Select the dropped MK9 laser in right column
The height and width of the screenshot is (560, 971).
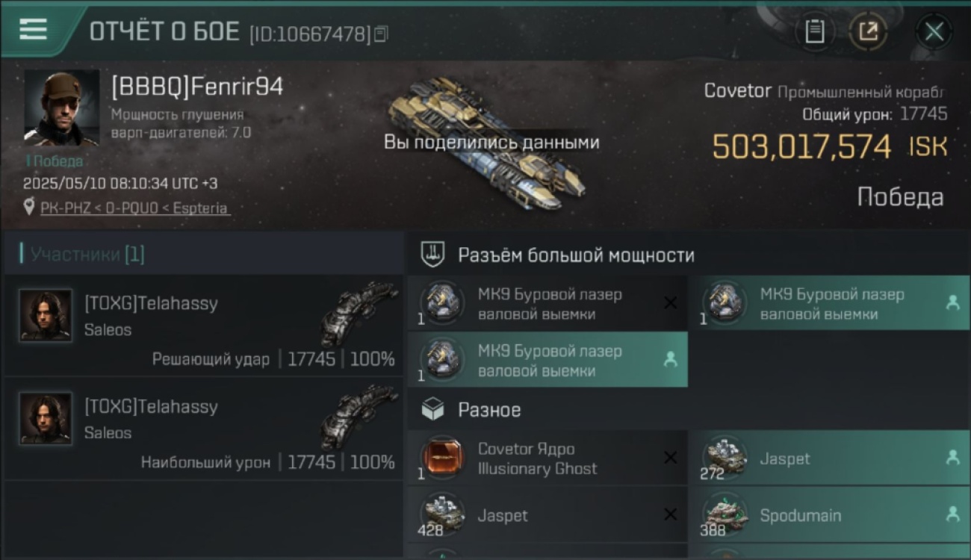coord(830,304)
